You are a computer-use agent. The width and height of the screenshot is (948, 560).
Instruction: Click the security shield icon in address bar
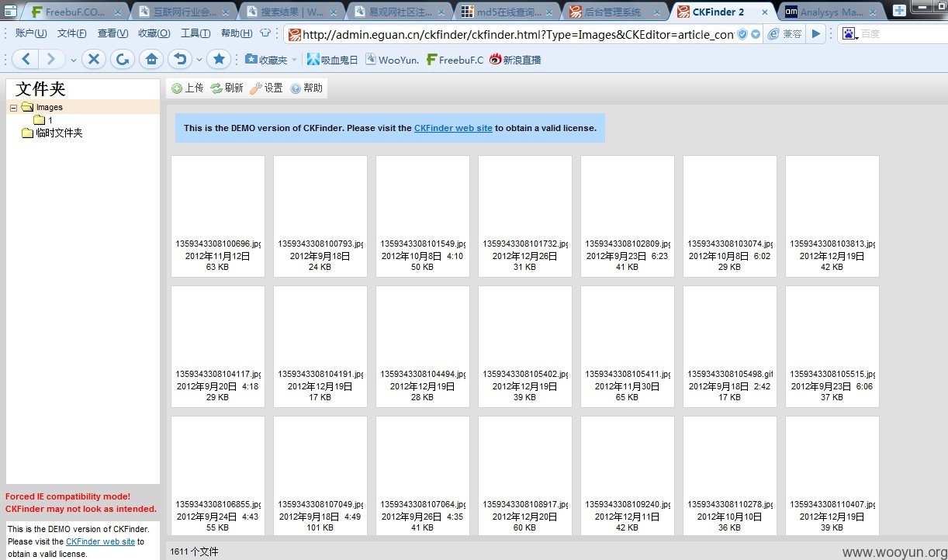click(742, 34)
